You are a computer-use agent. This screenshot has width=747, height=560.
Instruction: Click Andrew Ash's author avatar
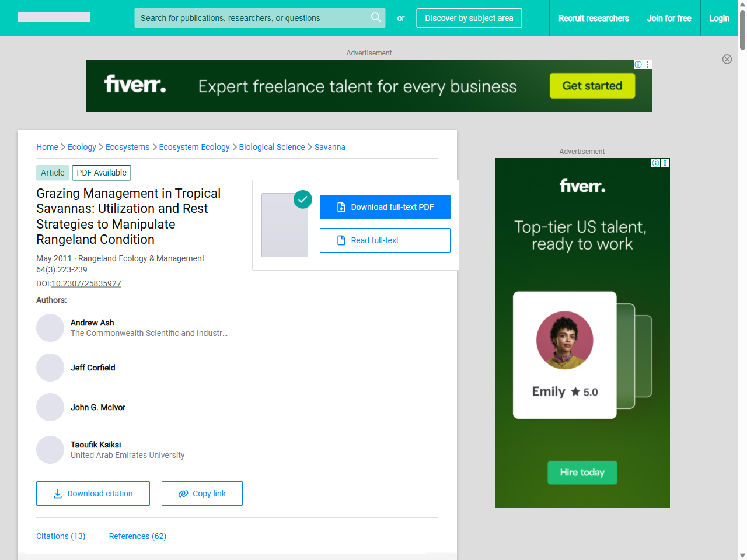(x=50, y=328)
